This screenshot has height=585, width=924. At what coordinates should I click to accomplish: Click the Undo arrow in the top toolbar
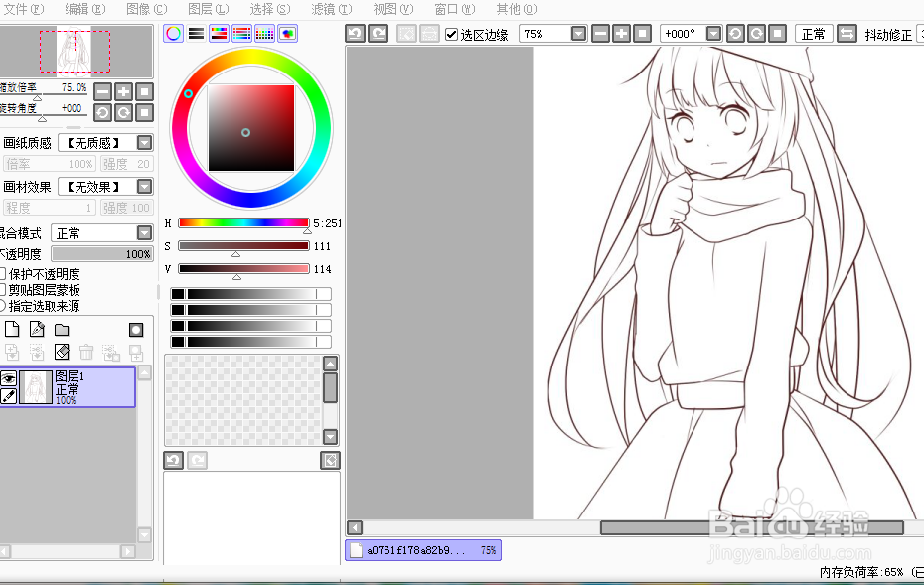(356, 34)
